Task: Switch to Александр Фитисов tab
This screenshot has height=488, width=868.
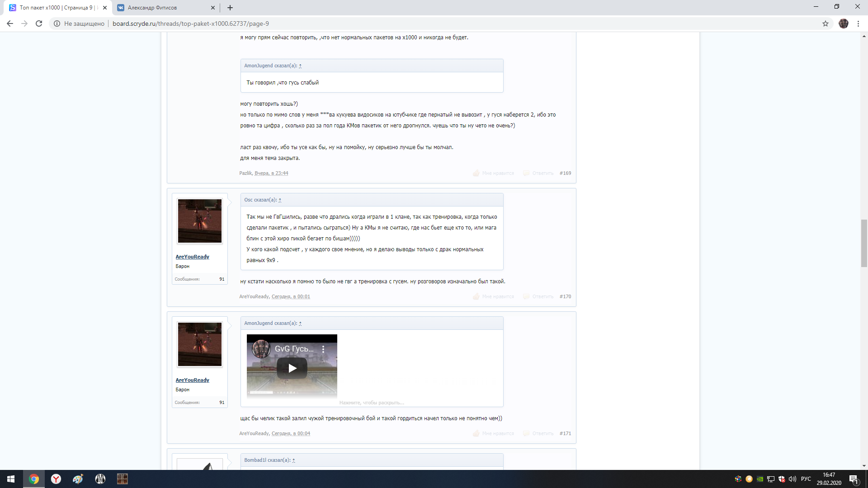Action: point(152,8)
